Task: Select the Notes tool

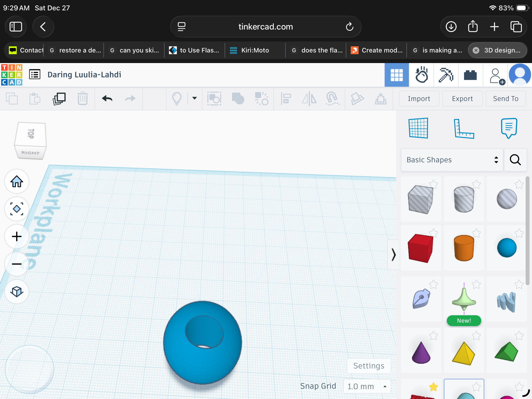Action: (509, 128)
